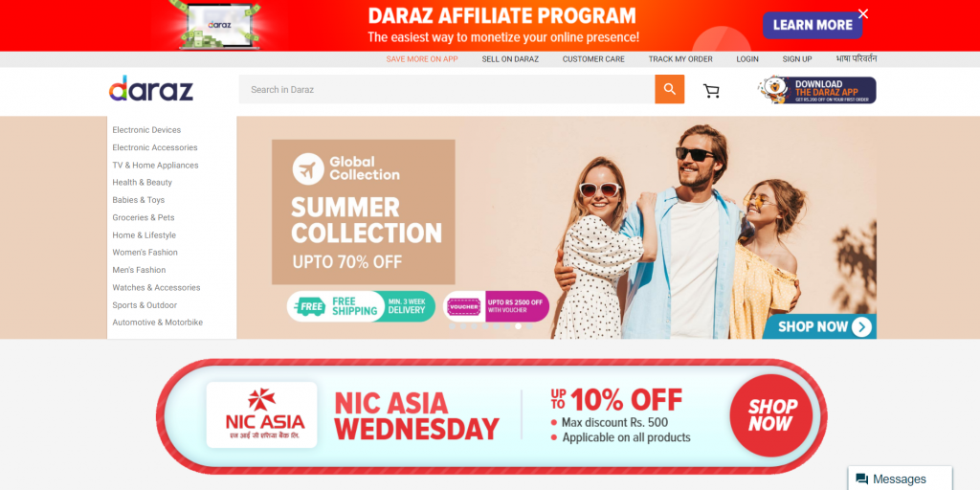The height and width of the screenshot is (490, 980).
Task: Expand the Electronic Devices category
Action: click(146, 130)
